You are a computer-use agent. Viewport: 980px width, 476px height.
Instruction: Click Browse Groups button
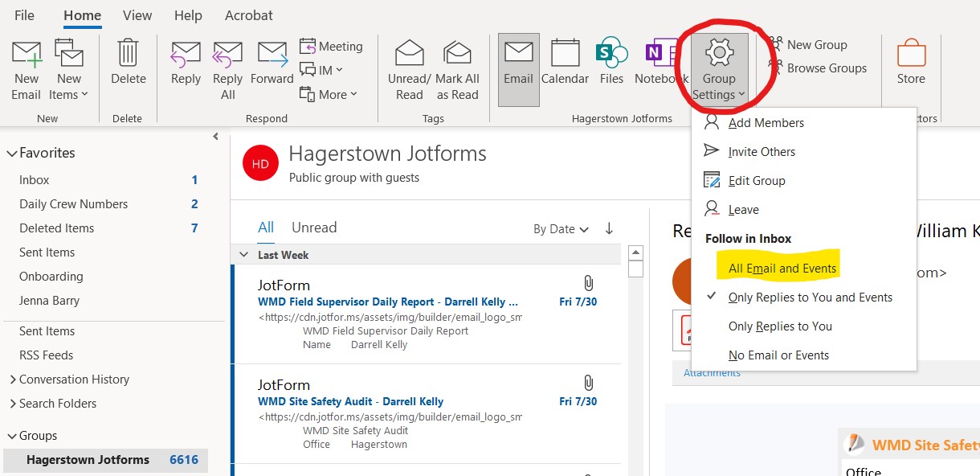826,68
